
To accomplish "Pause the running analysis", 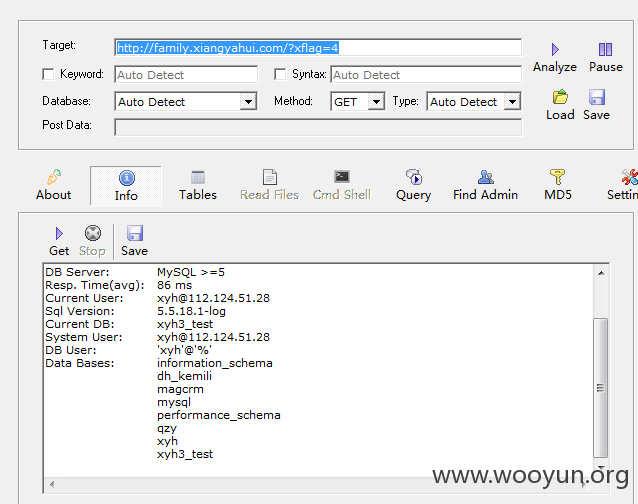I will click(605, 58).
